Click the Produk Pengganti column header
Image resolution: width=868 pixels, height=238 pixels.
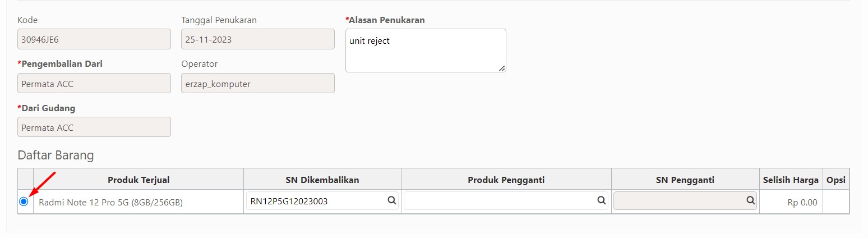point(506,180)
